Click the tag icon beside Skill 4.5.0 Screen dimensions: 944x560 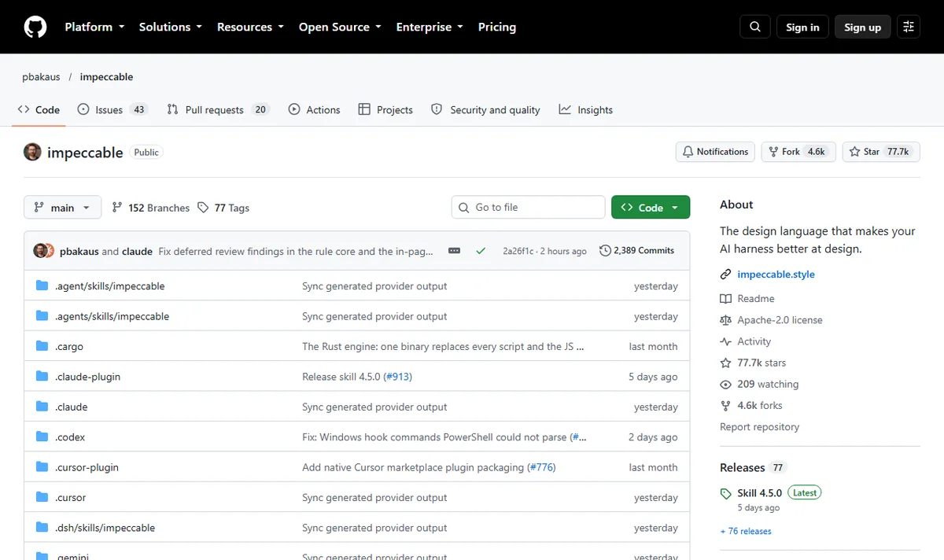pyautogui.click(x=725, y=494)
